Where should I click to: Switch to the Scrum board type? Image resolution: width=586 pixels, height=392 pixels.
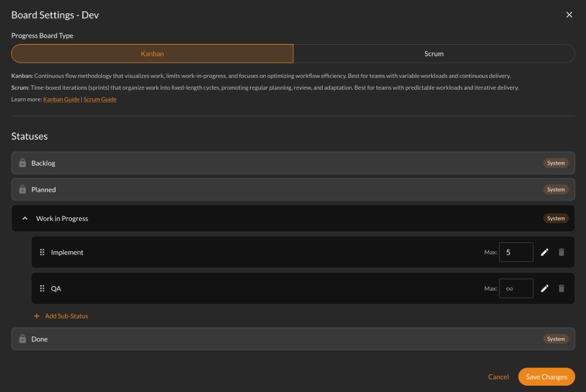click(x=434, y=53)
